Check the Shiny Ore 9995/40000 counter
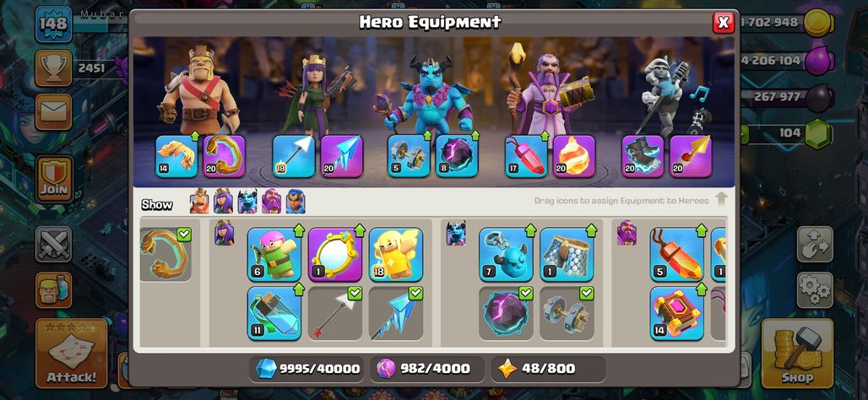The height and width of the screenshot is (400, 868). pos(307,369)
